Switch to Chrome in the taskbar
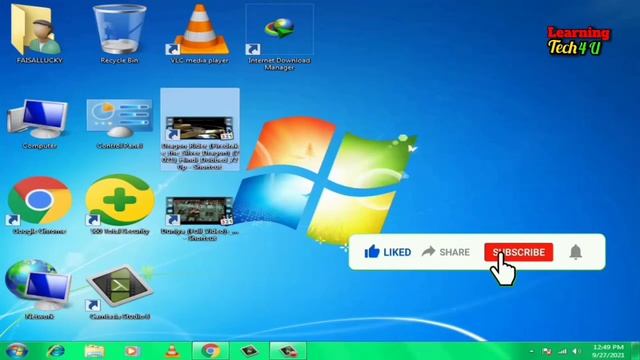The height and width of the screenshot is (360, 640). tap(211, 351)
